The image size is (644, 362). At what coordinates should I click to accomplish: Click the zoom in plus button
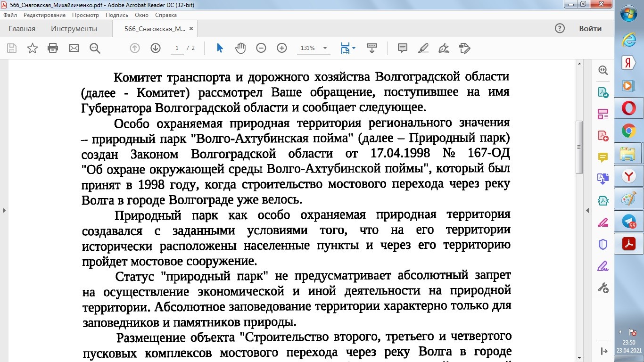pyautogui.click(x=282, y=48)
